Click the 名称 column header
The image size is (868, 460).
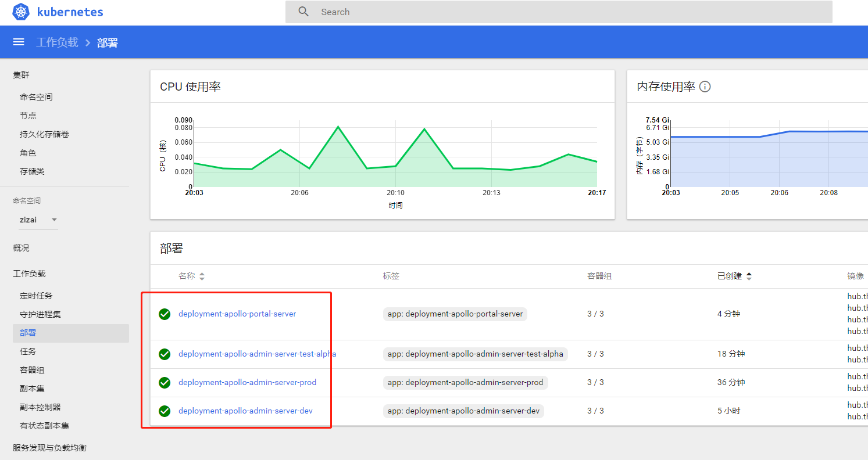pos(187,276)
